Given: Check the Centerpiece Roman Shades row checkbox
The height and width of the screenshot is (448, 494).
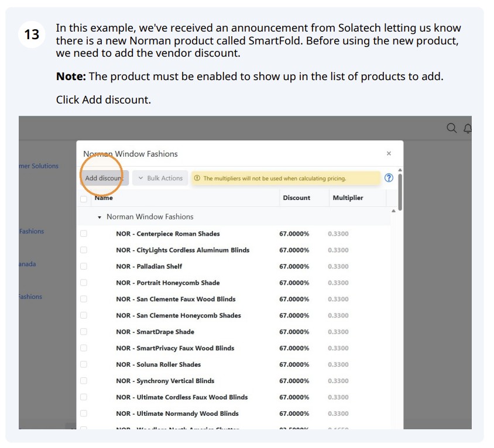Looking at the screenshot, I should [x=84, y=233].
